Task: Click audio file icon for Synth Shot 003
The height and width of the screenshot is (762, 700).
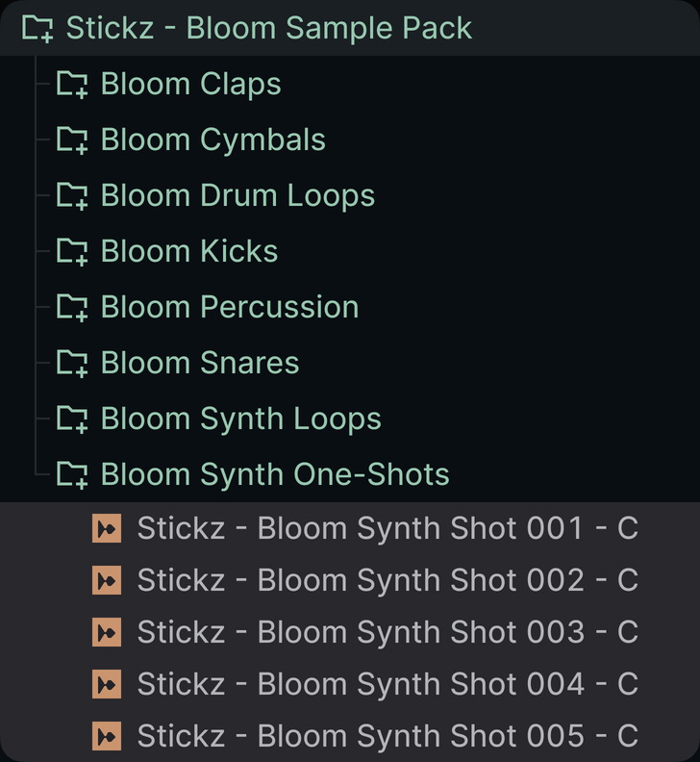Action: (107, 632)
